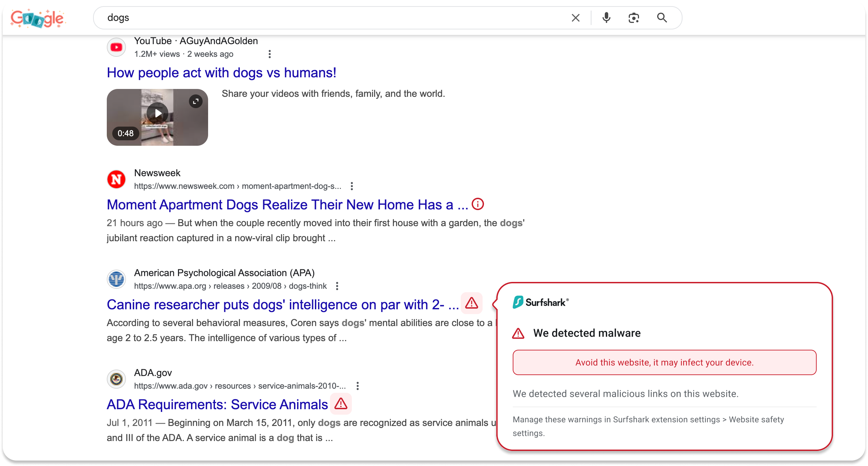
Task: Click malware warning triangle beside Canine researcher
Action: [472, 303]
